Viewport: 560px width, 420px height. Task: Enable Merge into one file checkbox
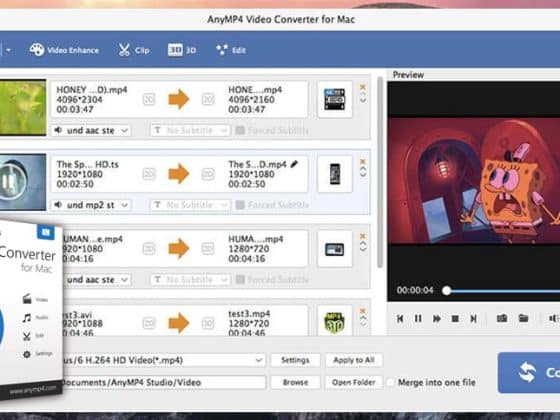point(391,382)
